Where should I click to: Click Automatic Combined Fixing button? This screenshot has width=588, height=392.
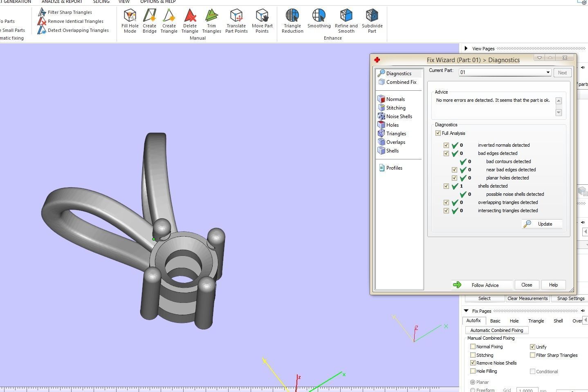coord(497,330)
